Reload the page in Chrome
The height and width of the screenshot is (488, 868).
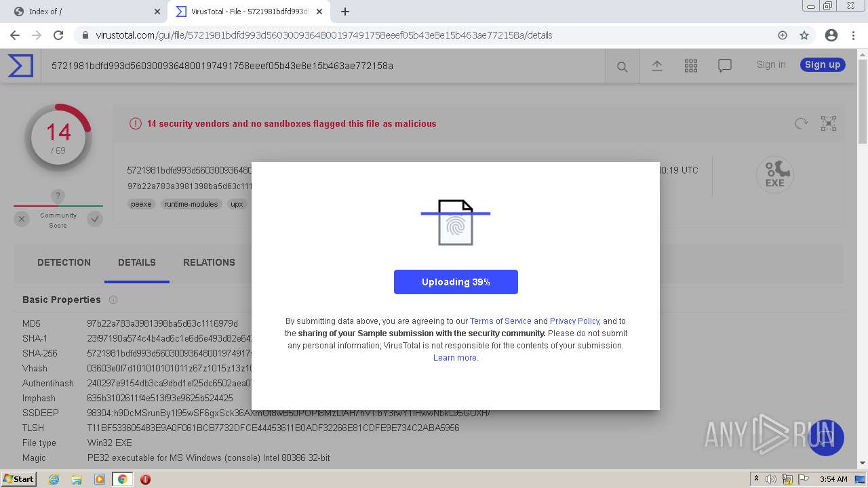click(x=58, y=35)
